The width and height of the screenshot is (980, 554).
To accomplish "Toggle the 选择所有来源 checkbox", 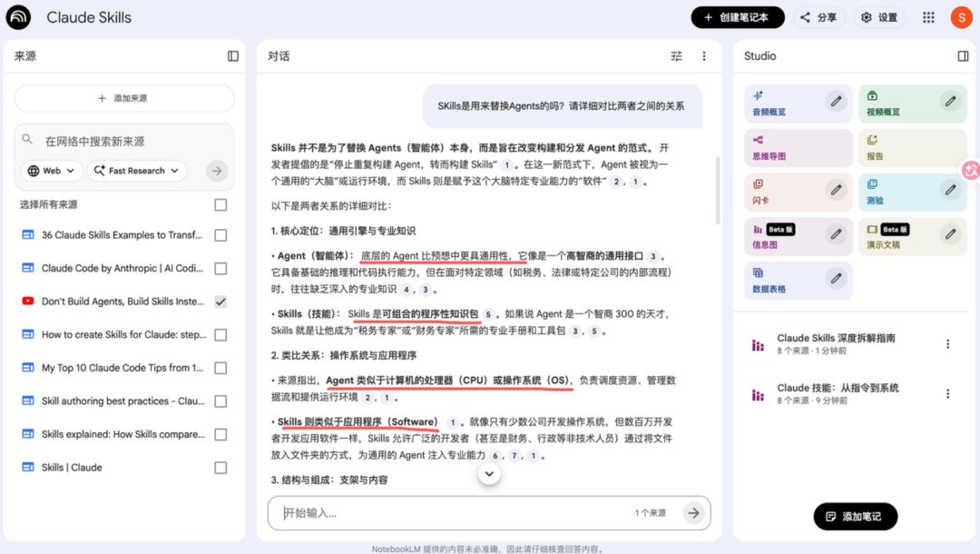I will click(220, 205).
